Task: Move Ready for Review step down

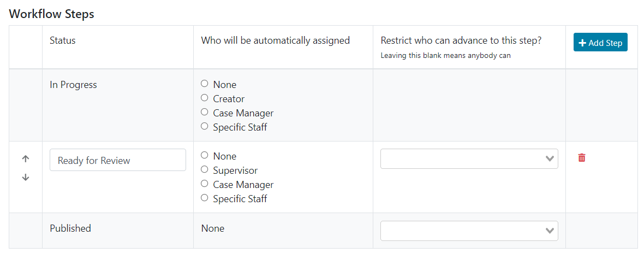Action: (x=25, y=178)
